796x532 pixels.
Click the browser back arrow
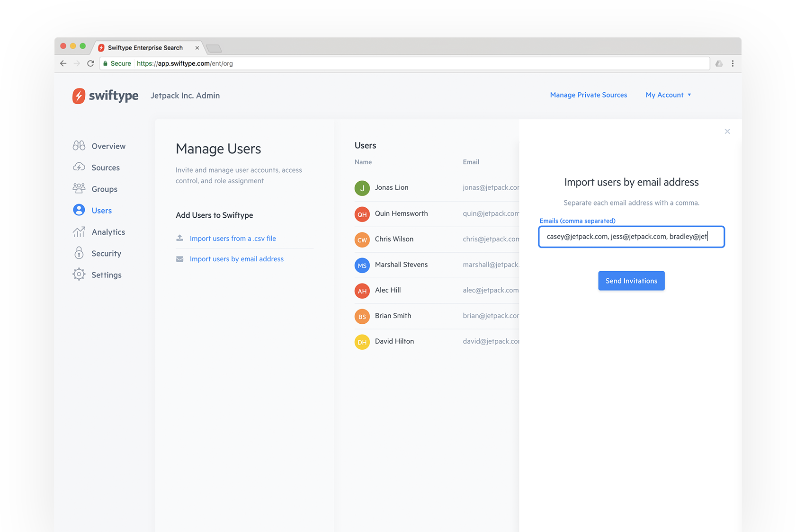coord(63,63)
